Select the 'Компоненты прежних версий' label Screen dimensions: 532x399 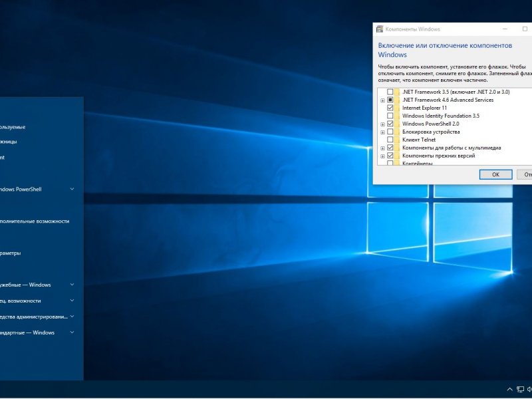[438, 156]
